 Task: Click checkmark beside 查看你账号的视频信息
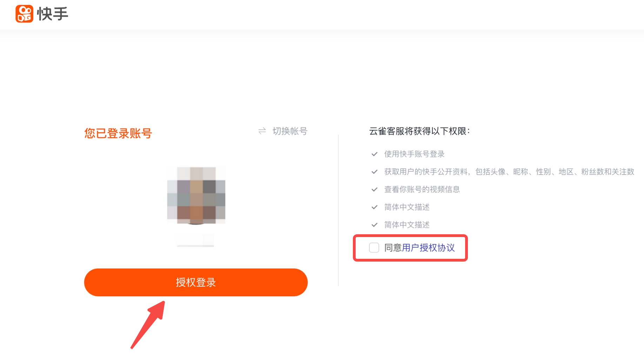pos(375,189)
